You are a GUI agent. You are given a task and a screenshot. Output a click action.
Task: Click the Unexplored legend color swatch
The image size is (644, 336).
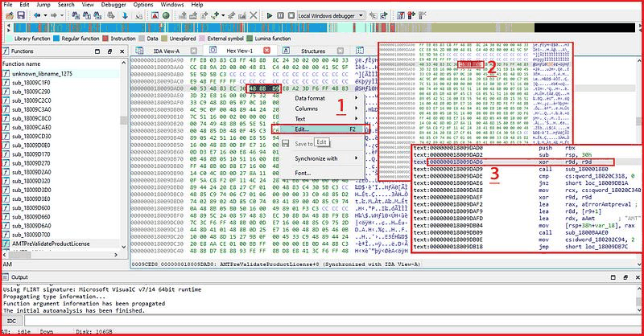(164, 39)
